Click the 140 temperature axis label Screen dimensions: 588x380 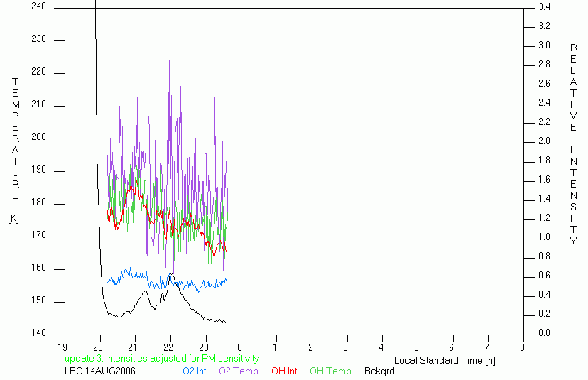pos(38,332)
